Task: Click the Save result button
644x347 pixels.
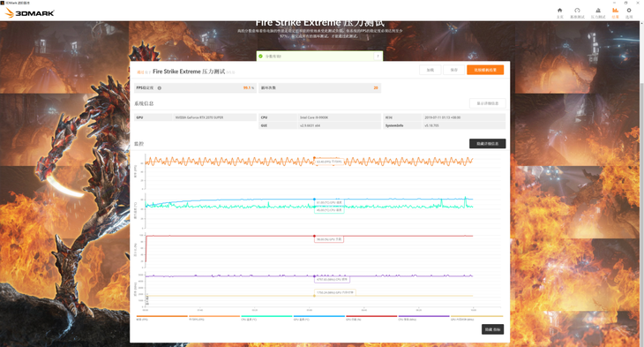Action: [x=453, y=70]
